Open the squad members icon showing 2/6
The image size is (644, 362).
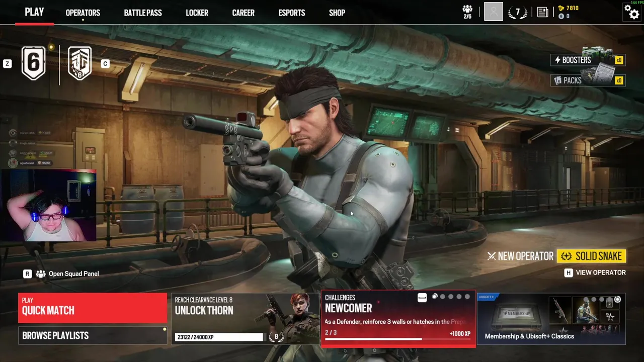[467, 12]
